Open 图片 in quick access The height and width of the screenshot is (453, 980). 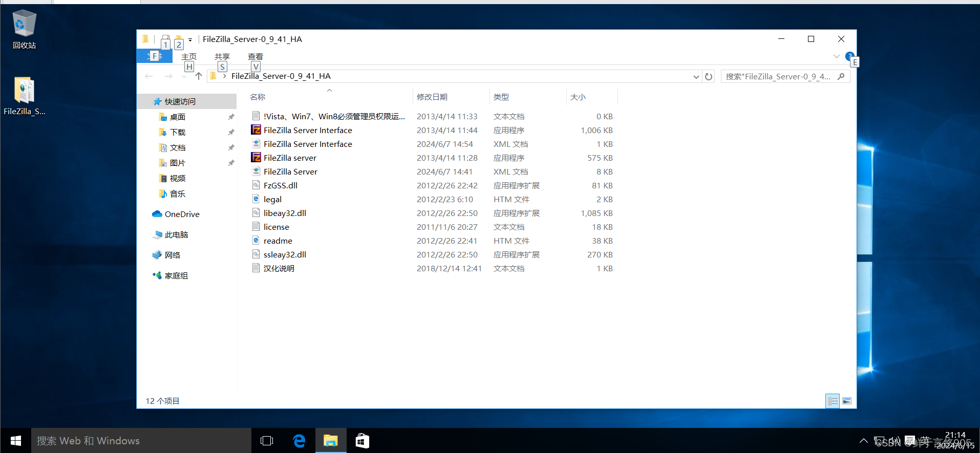point(178,163)
